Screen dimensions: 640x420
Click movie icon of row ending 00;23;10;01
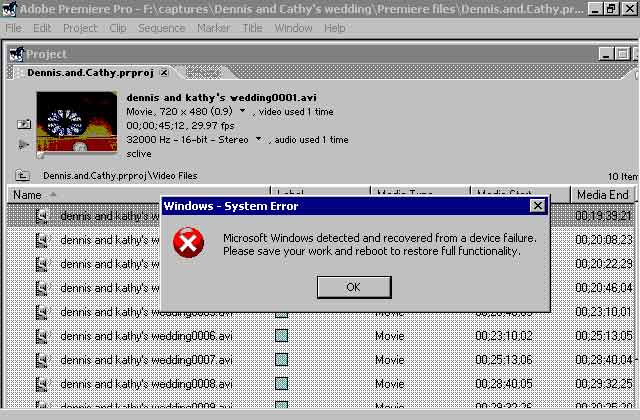tap(42, 312)
